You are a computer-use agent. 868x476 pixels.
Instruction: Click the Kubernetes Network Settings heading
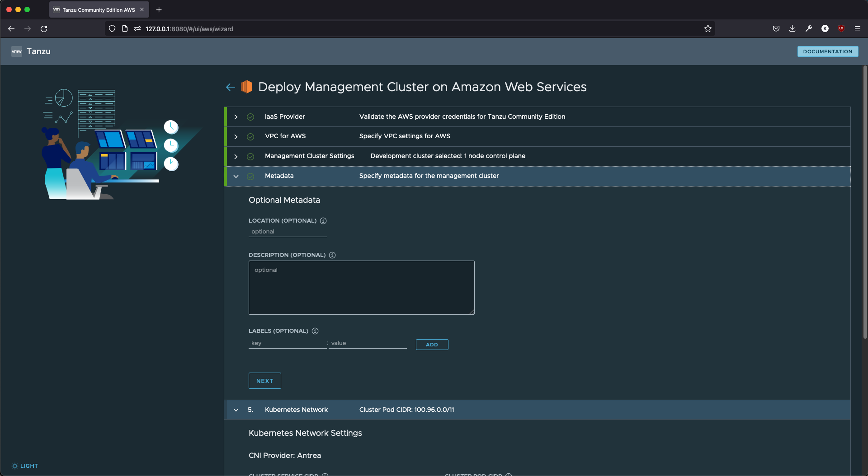305,433
